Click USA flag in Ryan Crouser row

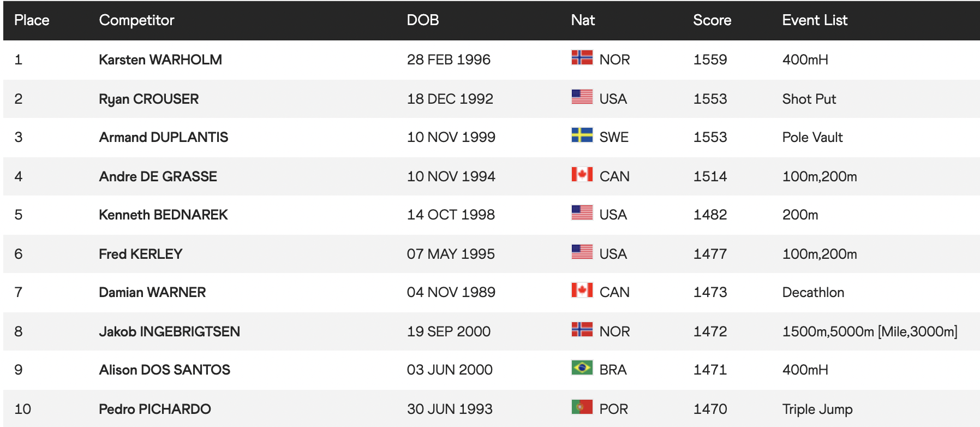pos(582,97)
